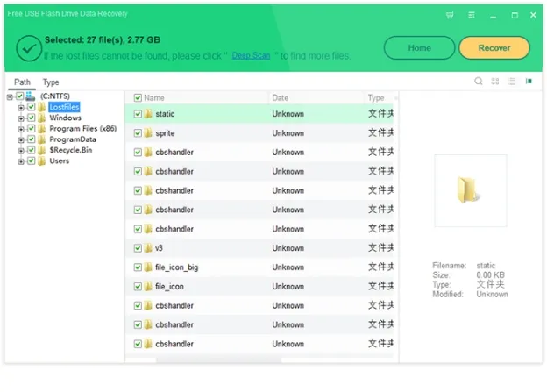This screenshot has height=392, width=547.
Task: Click Filename value static in details
Action: coord(486,266)
